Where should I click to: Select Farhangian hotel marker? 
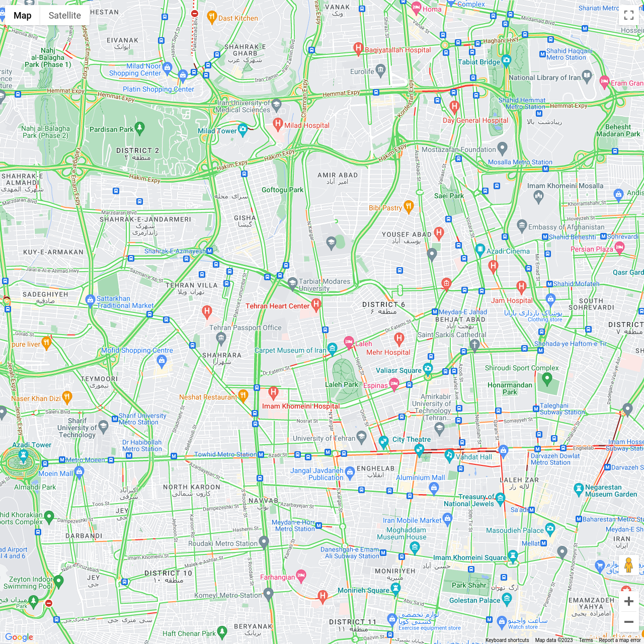click(x=301, y=575)
